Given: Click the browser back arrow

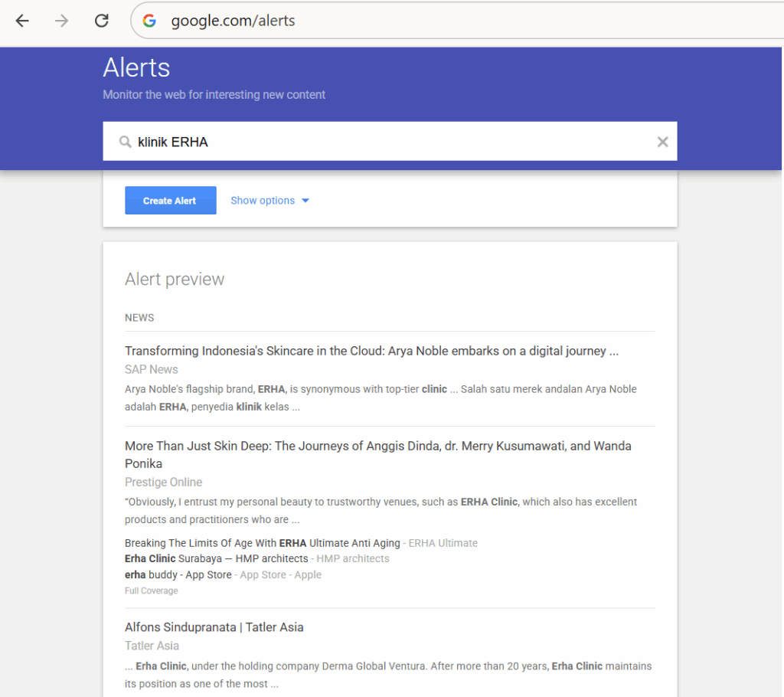Looking at the screenshot, I should click(22, 21).
